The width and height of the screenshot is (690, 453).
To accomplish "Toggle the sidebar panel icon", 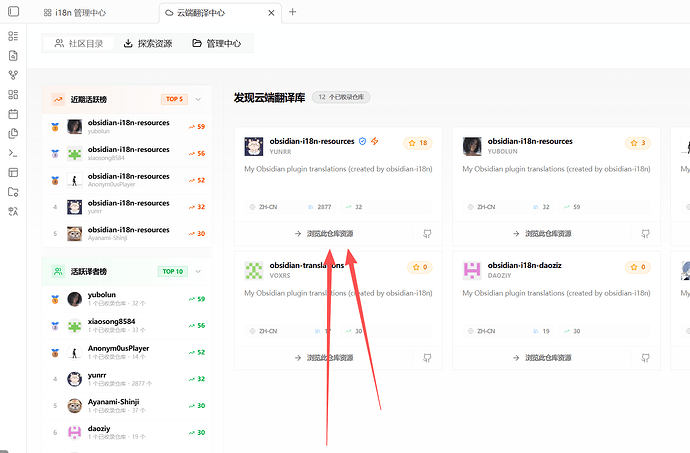I will click(14, 11).
